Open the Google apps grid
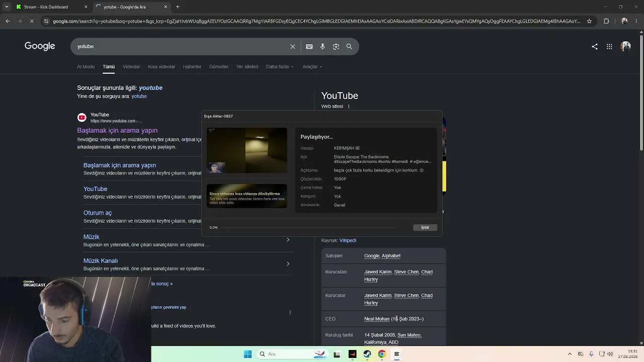This screenshot has height=362, width=644. (x=609, y=46)
